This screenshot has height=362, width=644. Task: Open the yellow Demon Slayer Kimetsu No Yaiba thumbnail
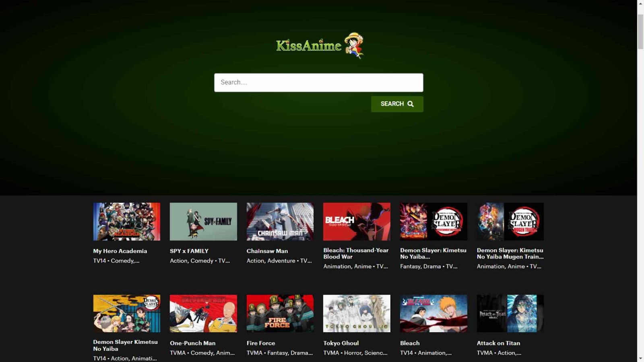tap(127, 314)
